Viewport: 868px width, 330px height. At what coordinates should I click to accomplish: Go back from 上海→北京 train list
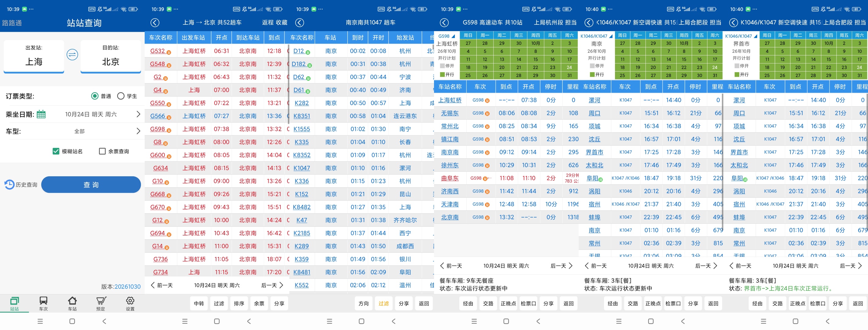click(155, 23)
